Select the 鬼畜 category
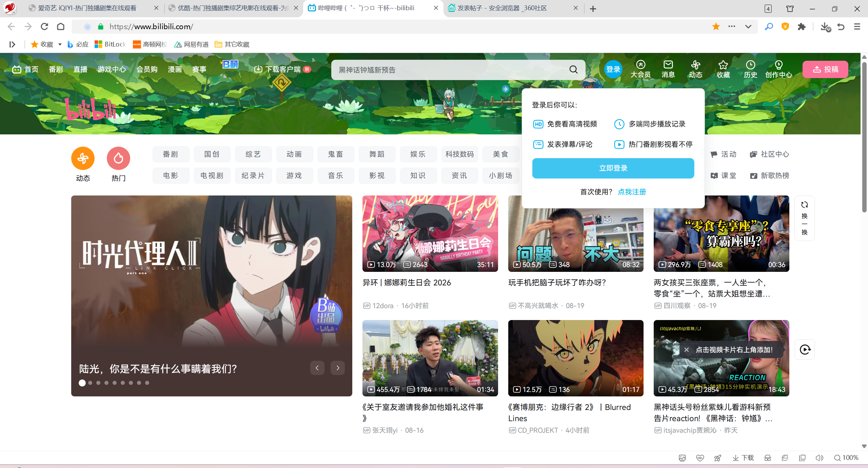 [x=336, y=154]
